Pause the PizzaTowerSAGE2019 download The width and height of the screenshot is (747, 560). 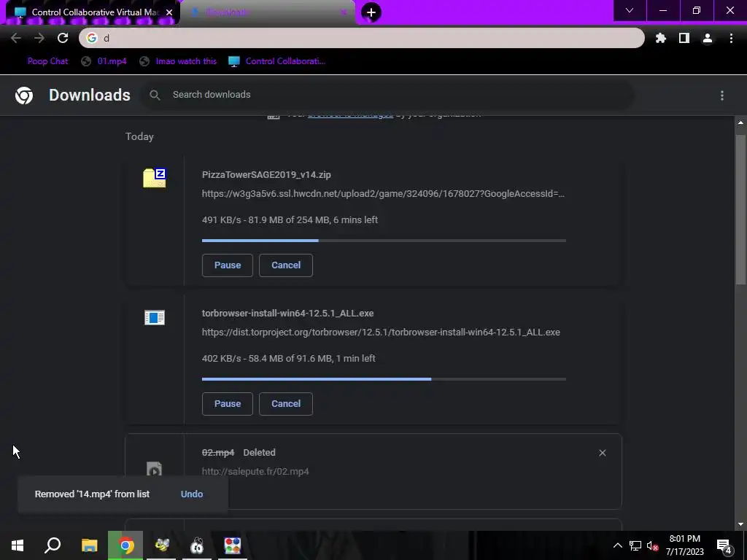point(228,265)
